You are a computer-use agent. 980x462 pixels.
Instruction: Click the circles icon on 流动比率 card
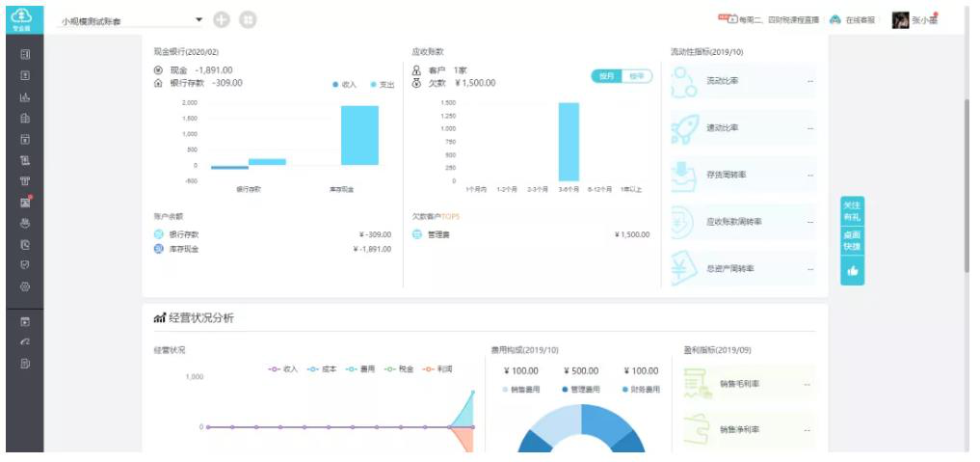pyautogui.click(x=684, y=82)
